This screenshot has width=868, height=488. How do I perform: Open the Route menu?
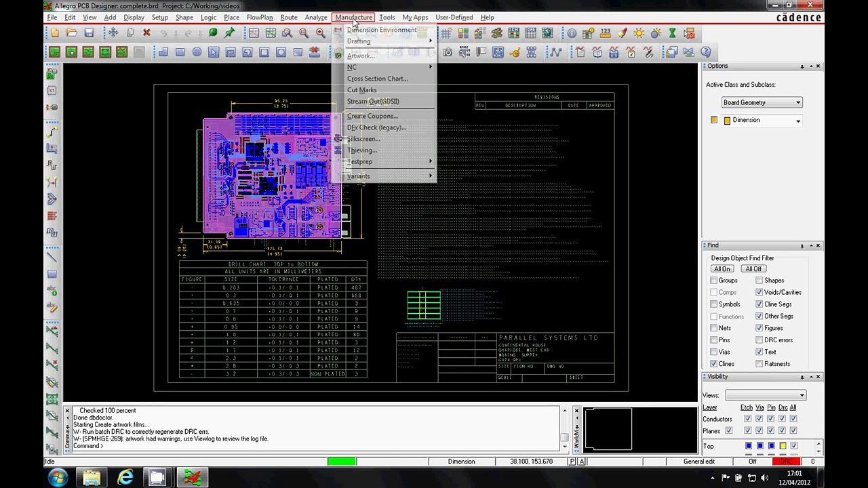point(288,17)
